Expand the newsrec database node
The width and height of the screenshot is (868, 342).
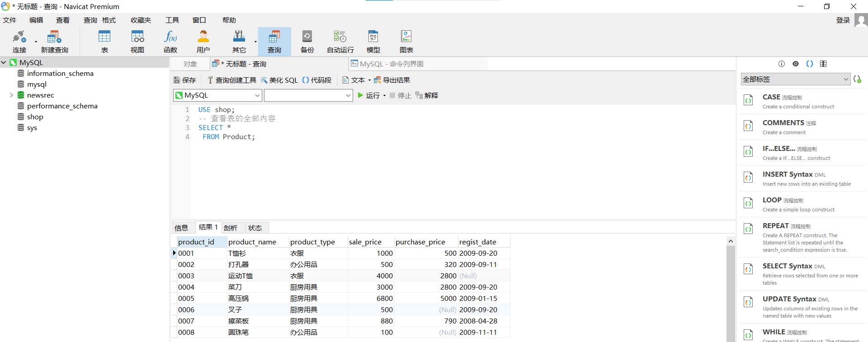pos(11,95)
